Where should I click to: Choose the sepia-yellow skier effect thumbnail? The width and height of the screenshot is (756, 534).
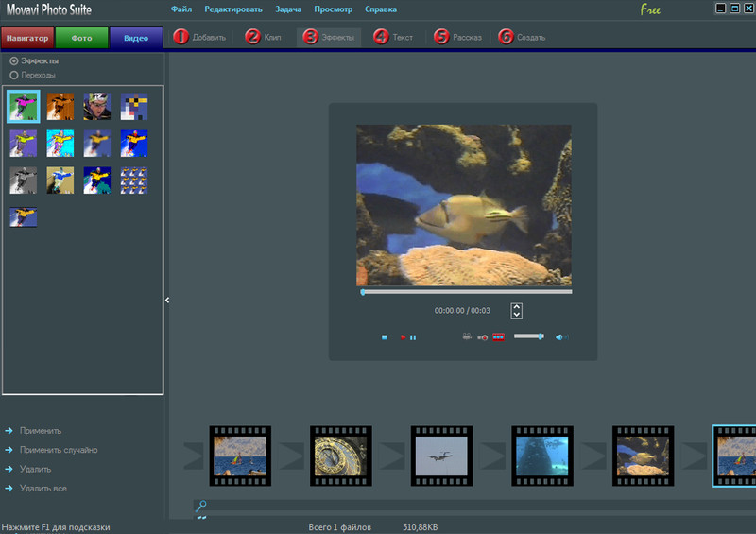60,181
